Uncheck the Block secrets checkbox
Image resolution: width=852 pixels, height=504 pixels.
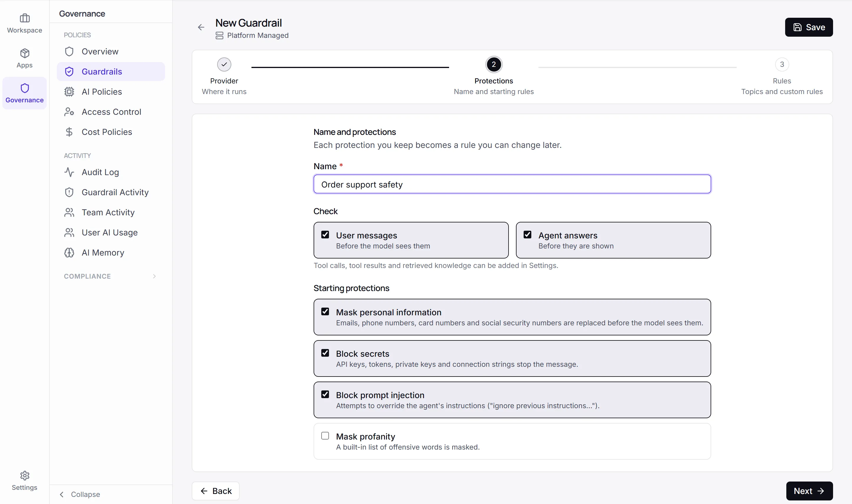pyautogui.click(x=325, y=353)
